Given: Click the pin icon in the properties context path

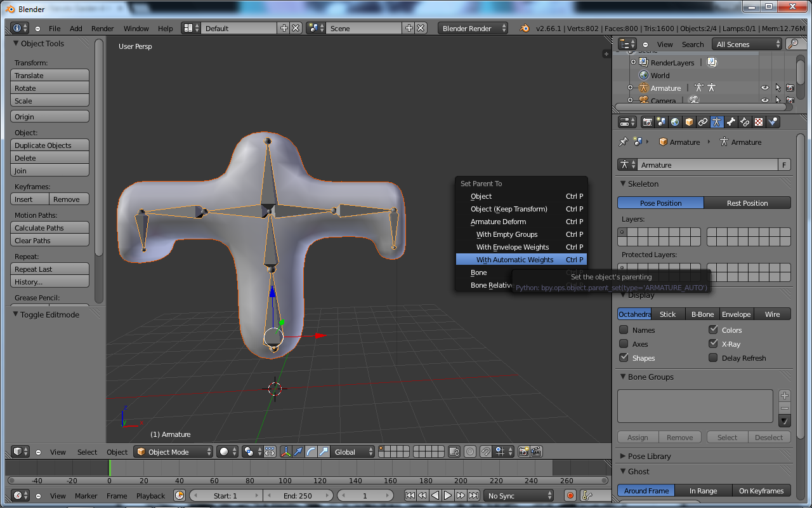Looking at the screenshot, I should [623, 142].
